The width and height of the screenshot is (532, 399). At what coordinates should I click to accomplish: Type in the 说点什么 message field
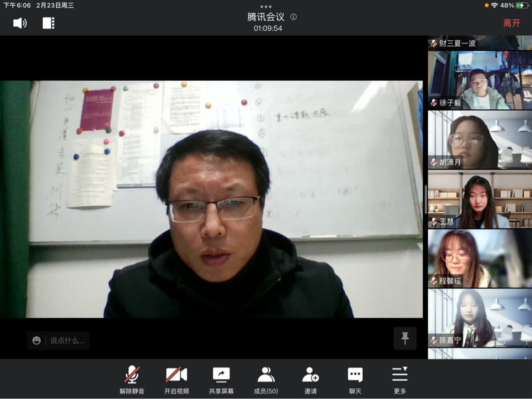click(x=67, y=340)
